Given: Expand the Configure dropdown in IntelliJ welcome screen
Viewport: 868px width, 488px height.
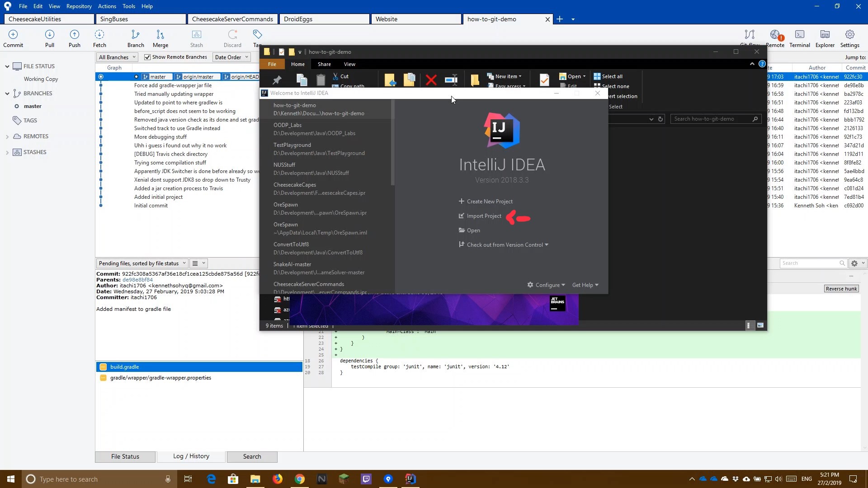Looking at the screenshot, I should pos(546,285).
